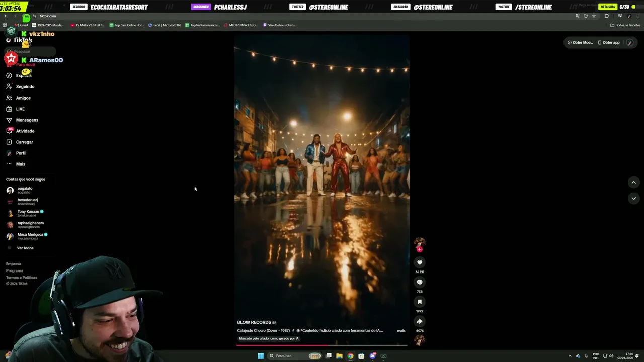This screenshot has height=362, width=644.
Task: Switch to Chrome in the taskbar
Action: pyautogui.click(x=350, y=356)
